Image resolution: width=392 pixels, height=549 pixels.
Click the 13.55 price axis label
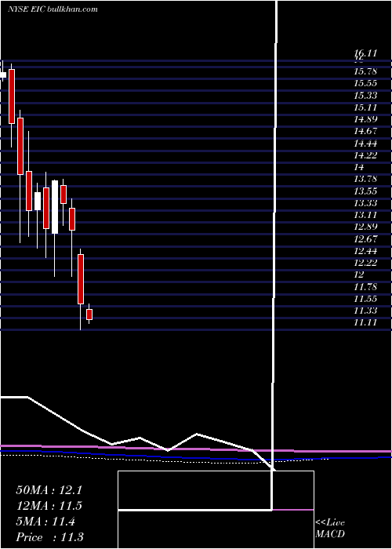pos(365,191)
